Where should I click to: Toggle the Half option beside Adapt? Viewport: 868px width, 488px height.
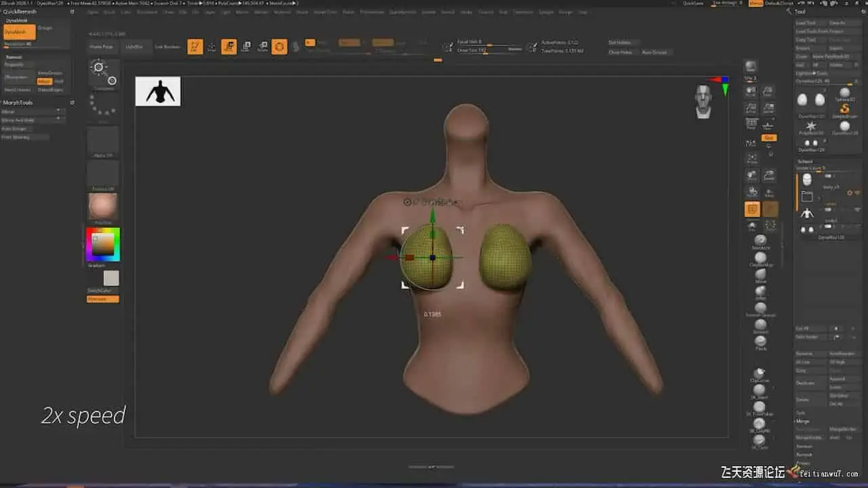click(59, 81)
